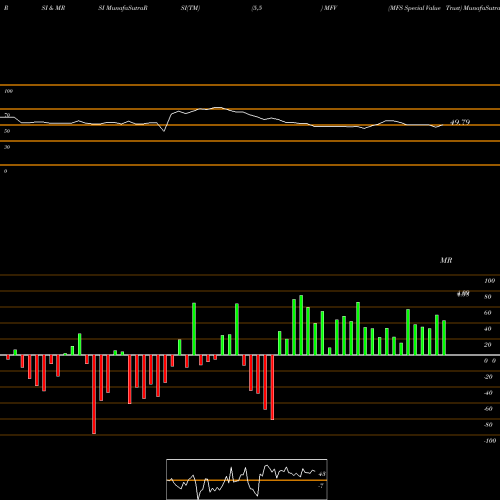Select the 'SI & MR' header text
This screenshot has width=500, height=500.
click(x=53, y=8)
